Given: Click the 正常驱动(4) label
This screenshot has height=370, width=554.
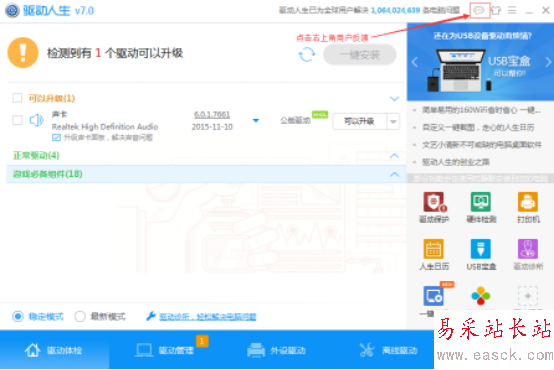Looking at the screenshot, I should pyautogui.click(x=36, y=155).
